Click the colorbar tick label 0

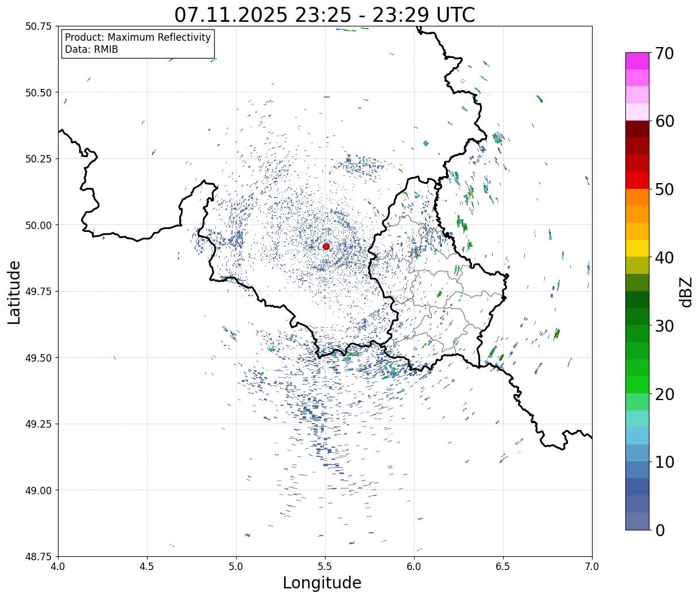coord(659,530)
